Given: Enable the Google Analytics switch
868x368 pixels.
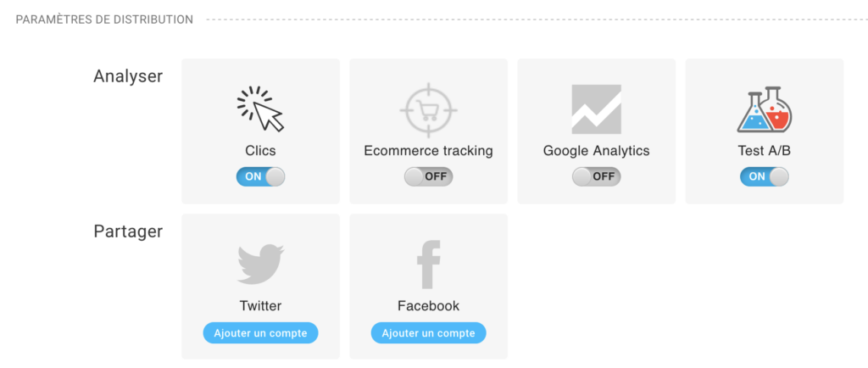Looking at the screenshot, I should point(596,177).
